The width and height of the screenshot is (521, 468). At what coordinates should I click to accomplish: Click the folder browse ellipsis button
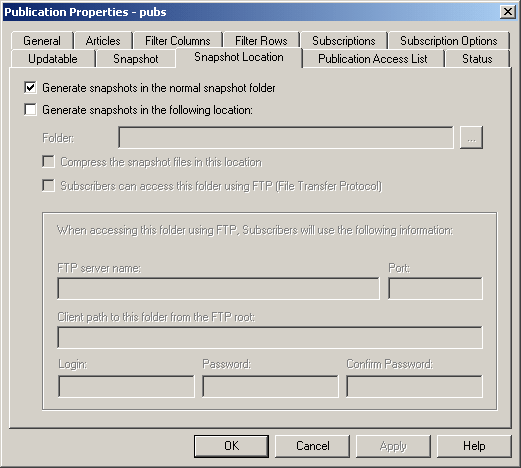(x=471, y=137)
